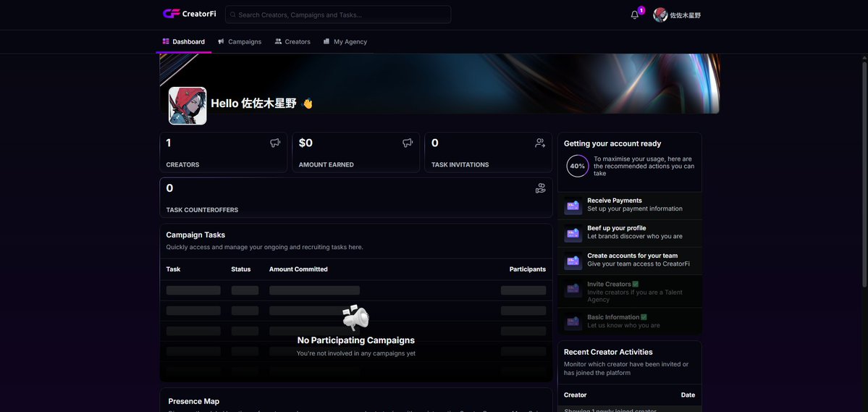This screenshot has width=868, height=412.
Task: Click the megaphone icon on the Amount Earned card
Action: coord(408,143)
